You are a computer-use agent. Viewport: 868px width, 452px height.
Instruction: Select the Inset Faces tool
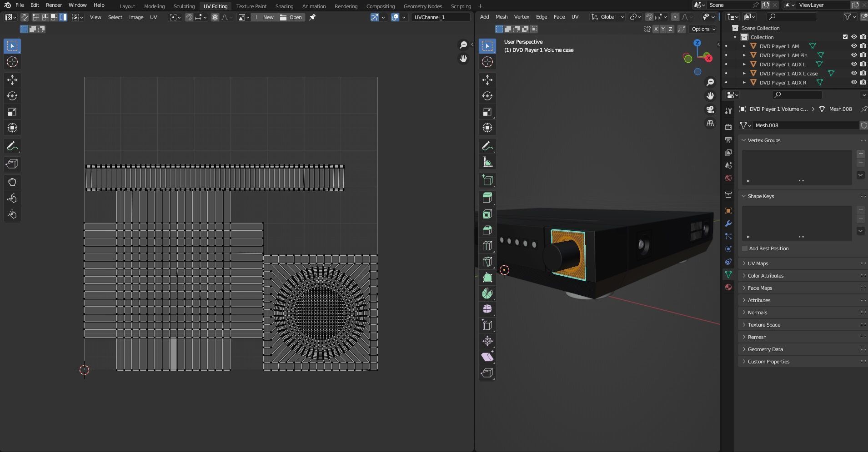click(487, 214)
